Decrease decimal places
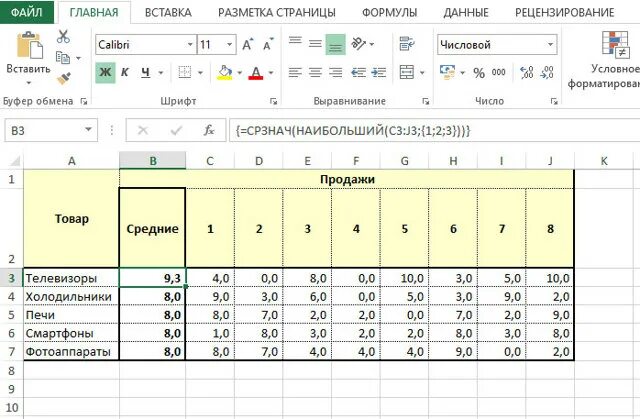This screenshot has width=640, height=419. [547, 73]
